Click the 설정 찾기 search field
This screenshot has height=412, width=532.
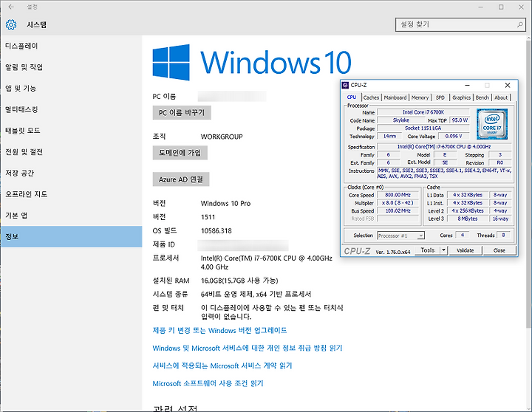click(x=461, y=24)
